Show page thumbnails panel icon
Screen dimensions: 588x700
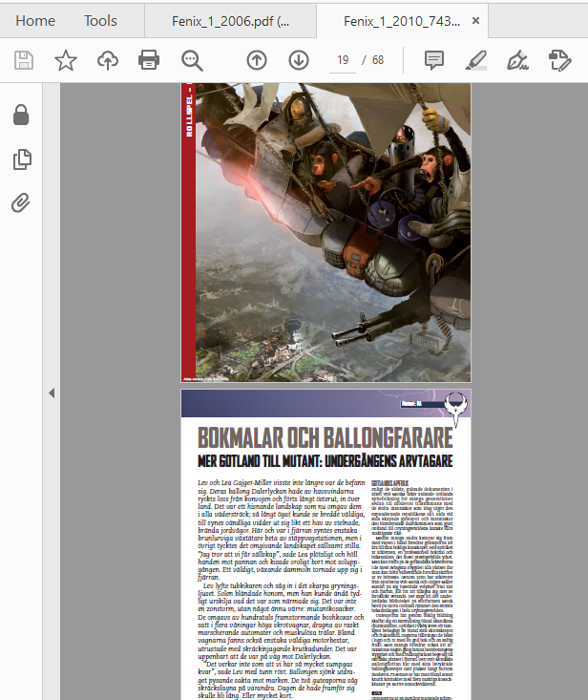click(22, 159)
